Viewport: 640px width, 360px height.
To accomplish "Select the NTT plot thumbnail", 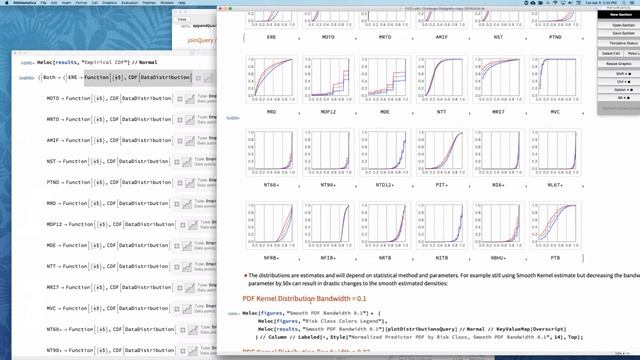I will pos(442,79).
